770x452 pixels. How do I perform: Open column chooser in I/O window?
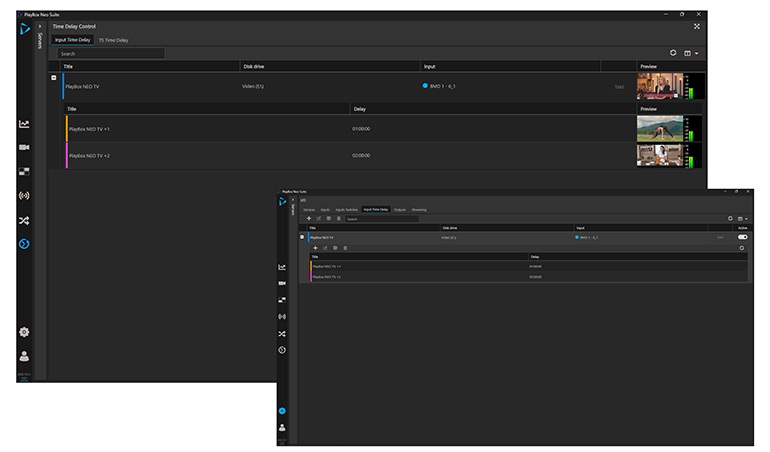point(742,219)
